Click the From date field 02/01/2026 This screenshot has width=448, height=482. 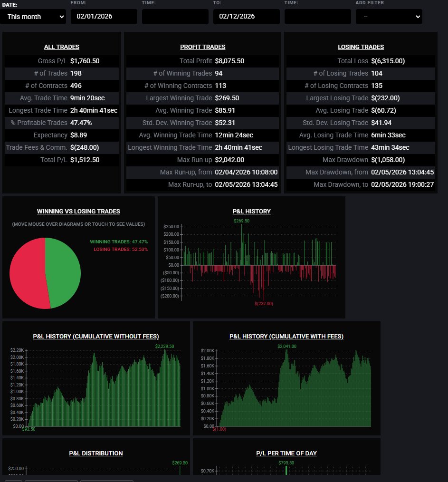pos(104,17)
